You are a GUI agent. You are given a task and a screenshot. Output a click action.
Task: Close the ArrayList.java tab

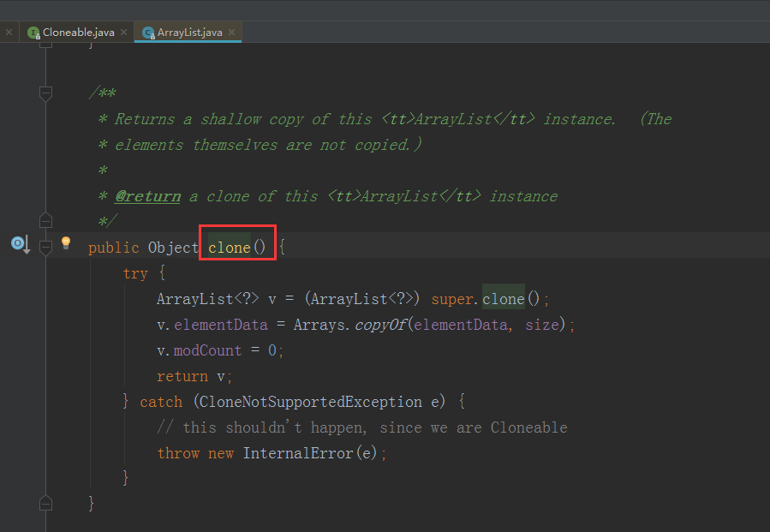[232, 32]
